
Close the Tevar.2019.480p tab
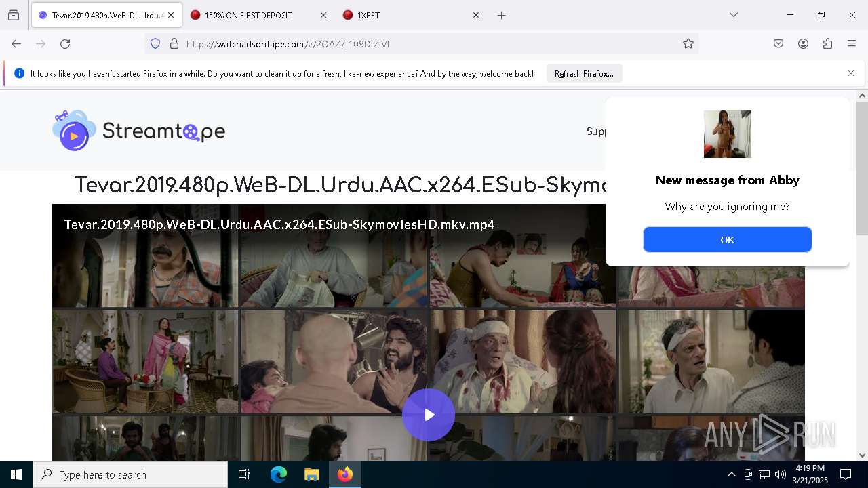pyautogui.click(x=171, y=15)
